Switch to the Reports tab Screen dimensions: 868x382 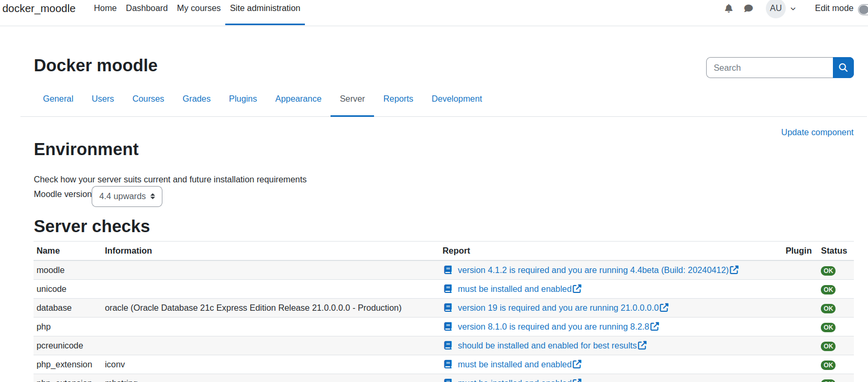pyautogui.click(x=398, y=99)
